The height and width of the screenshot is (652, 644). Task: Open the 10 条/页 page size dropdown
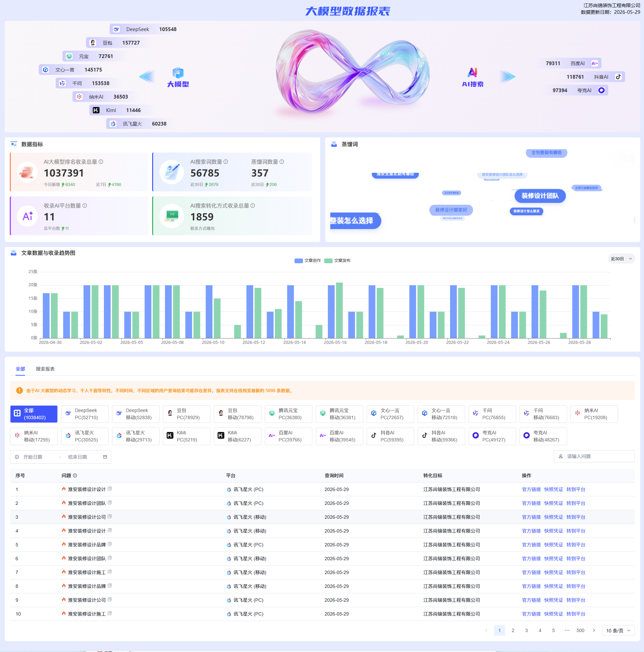pyautogui.click(x=618, y=630)
